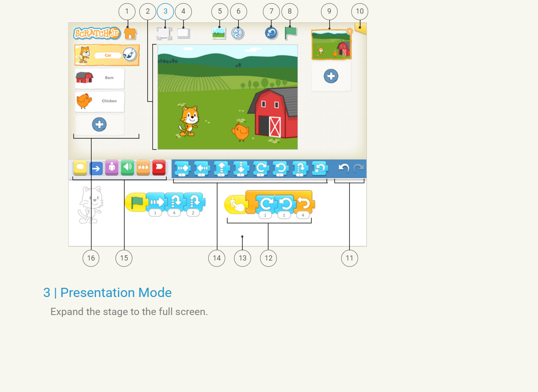Click the Start on Tap script block
The width and height of the screenshot is (538, 392).
tap(236, 204)
